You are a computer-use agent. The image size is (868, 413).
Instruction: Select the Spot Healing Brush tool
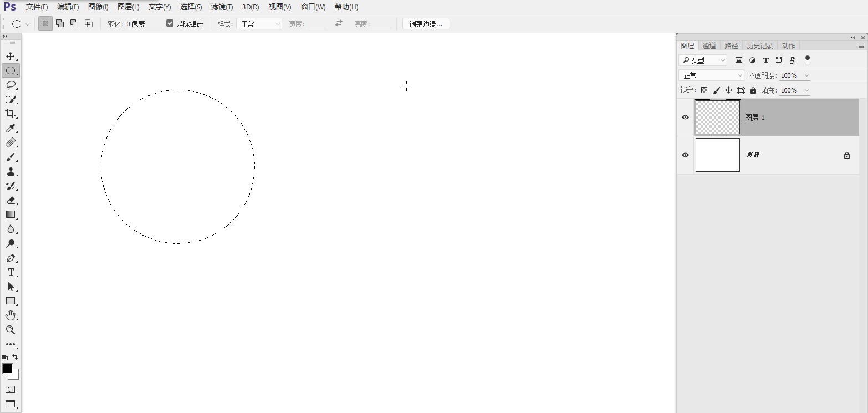[11, 142]
